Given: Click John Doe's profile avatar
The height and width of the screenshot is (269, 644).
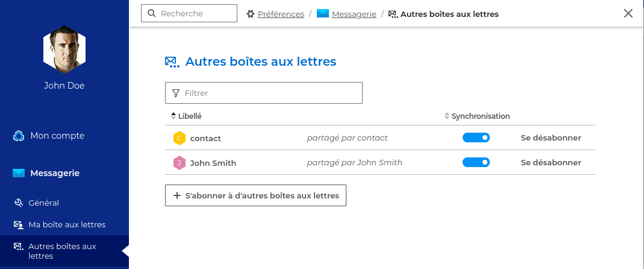Looking at the screenshot, I should click(64, 48).
